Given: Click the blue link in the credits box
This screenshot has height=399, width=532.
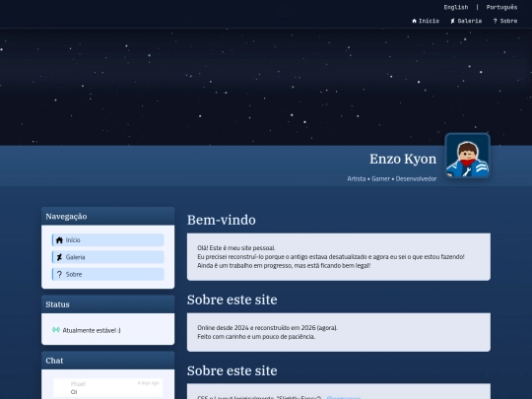Looking at the screenshot, I should (344, 397).
